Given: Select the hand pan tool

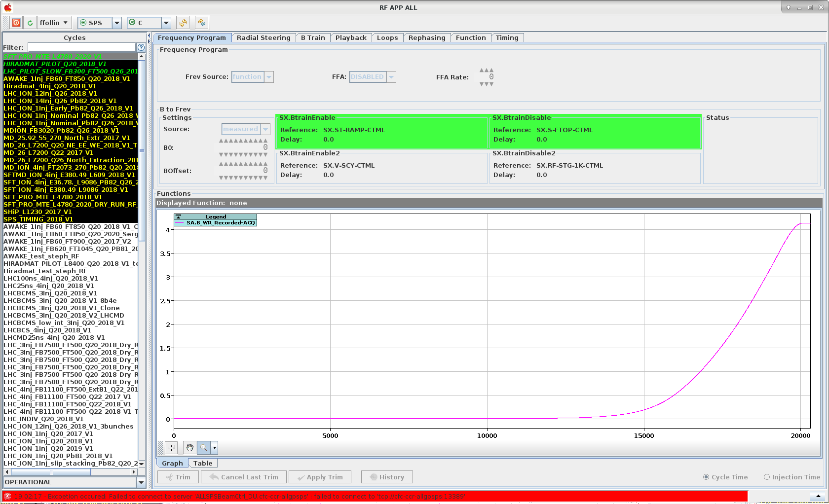Looking at the screenshot, I should coord(189,448).
